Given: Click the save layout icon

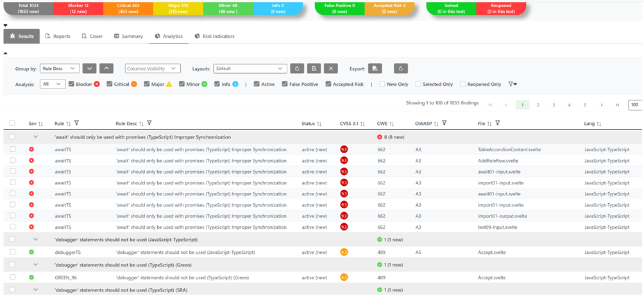Looking at the screenshot, I should pyautogui.click(x=314, y=69).
